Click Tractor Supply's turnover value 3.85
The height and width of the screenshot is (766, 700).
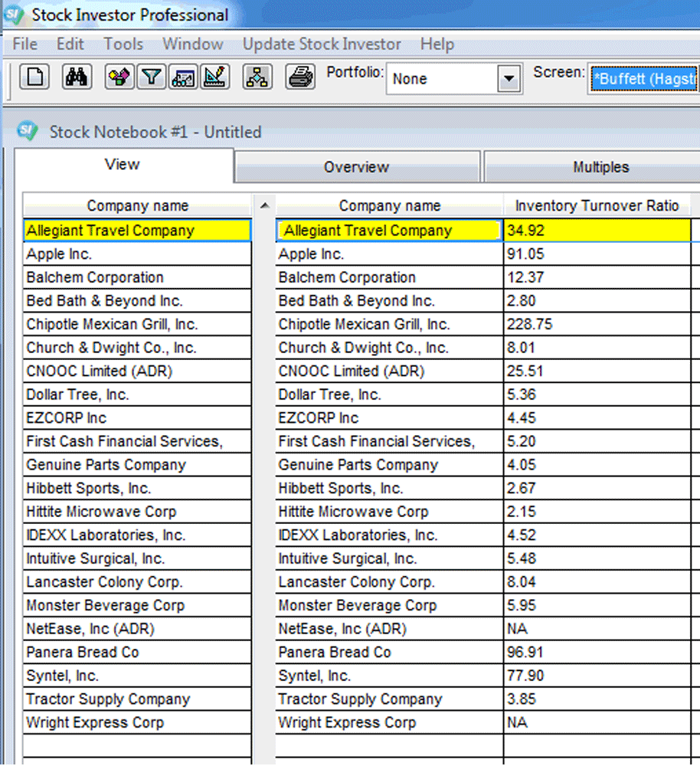[x=597, y=699]
